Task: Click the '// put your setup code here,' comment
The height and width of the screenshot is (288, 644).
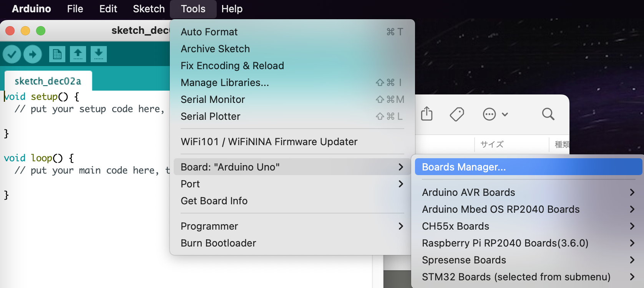Action: point(90,109)
